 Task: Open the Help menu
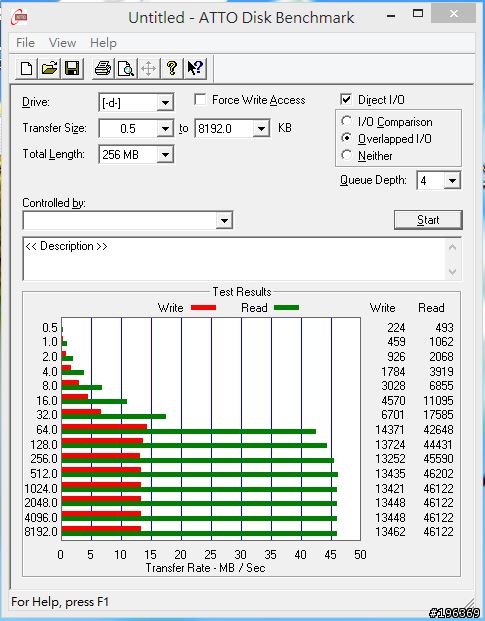(103, 42)
